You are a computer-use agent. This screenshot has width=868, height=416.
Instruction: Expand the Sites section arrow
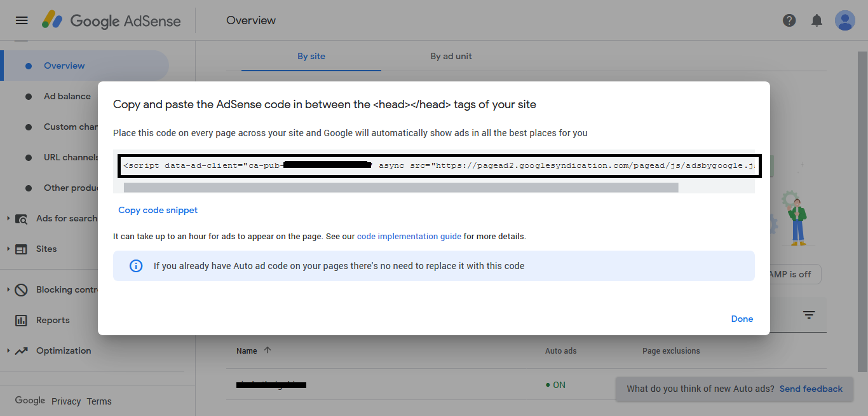(x=8, y=249)
